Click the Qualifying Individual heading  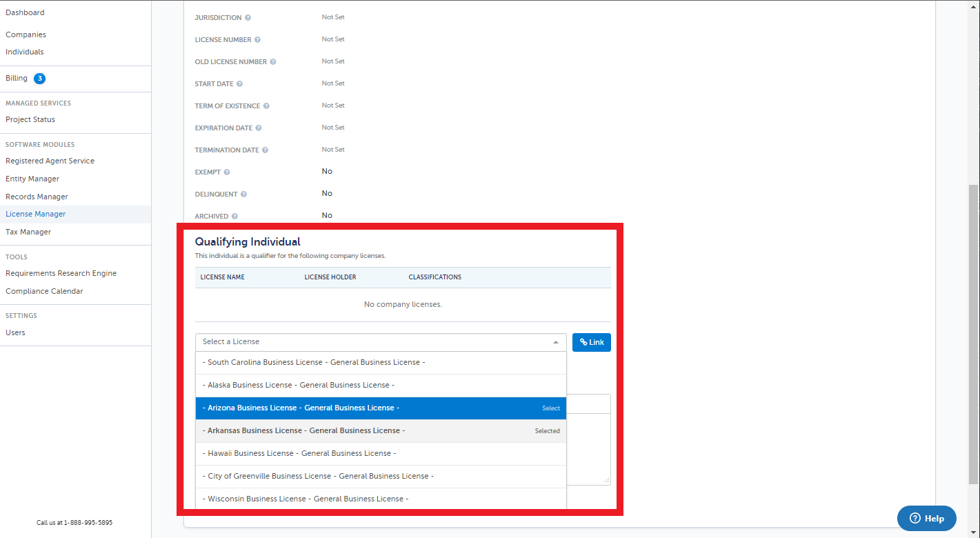tap(248, 242)
